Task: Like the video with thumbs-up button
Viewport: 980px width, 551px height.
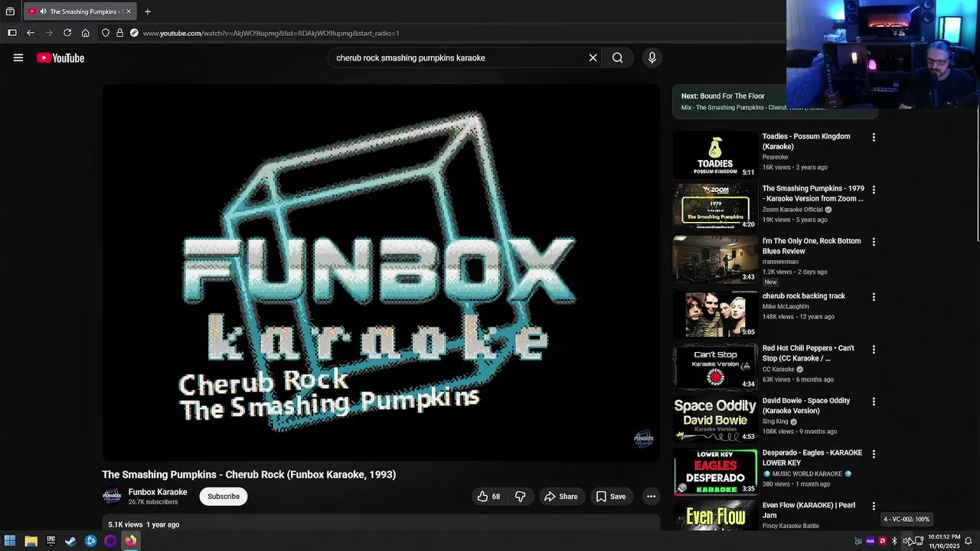Action: coord(488,497)
